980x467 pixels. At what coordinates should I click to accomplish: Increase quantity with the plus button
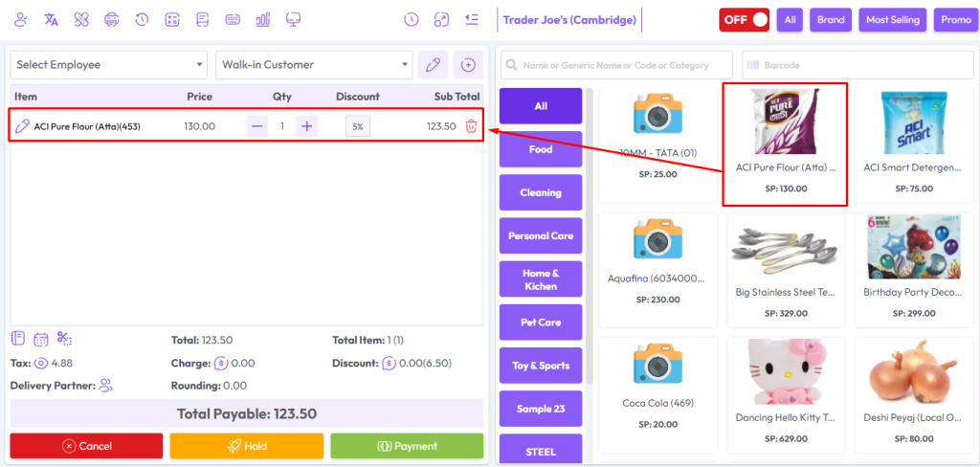(x=306, y=126)
